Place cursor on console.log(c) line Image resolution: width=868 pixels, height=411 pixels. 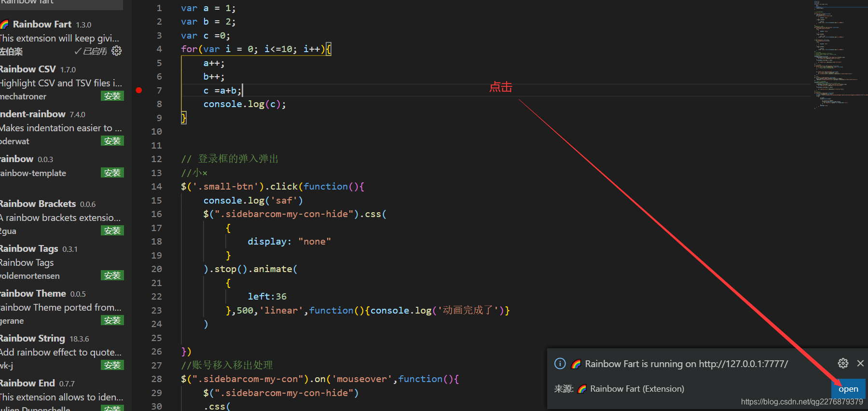245,104
